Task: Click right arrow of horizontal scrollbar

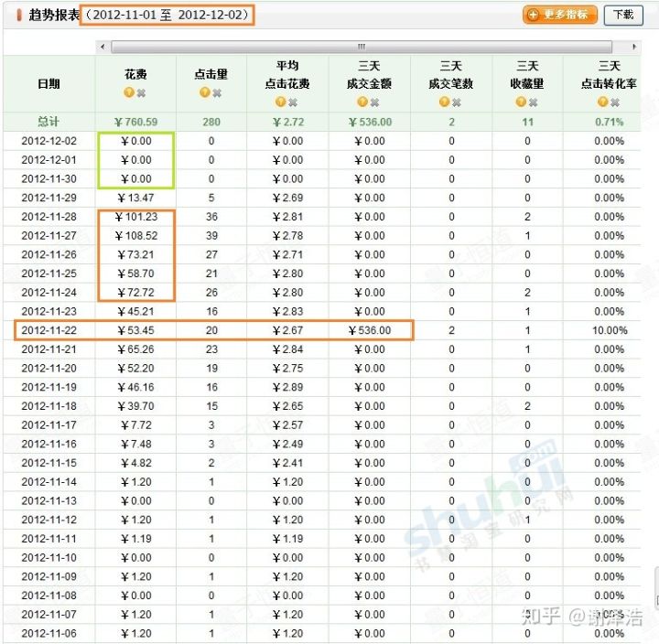Action: [x=633, y=47]
